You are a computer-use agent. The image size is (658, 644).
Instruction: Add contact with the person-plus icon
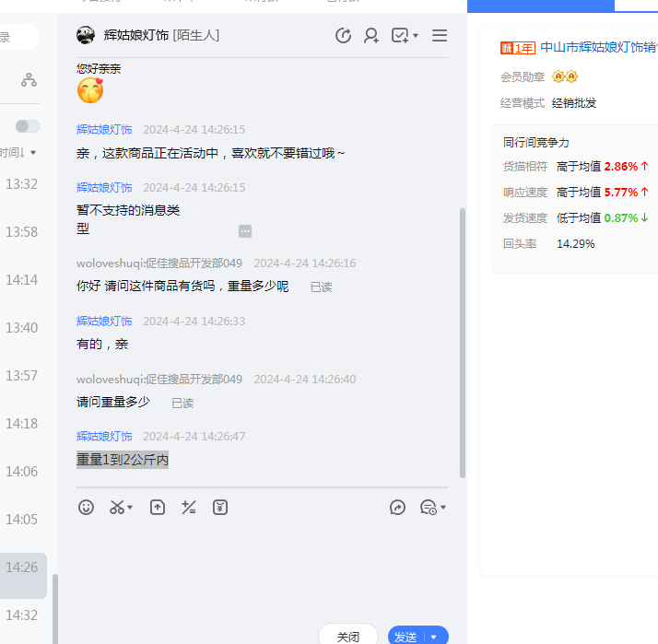point(371,35)
